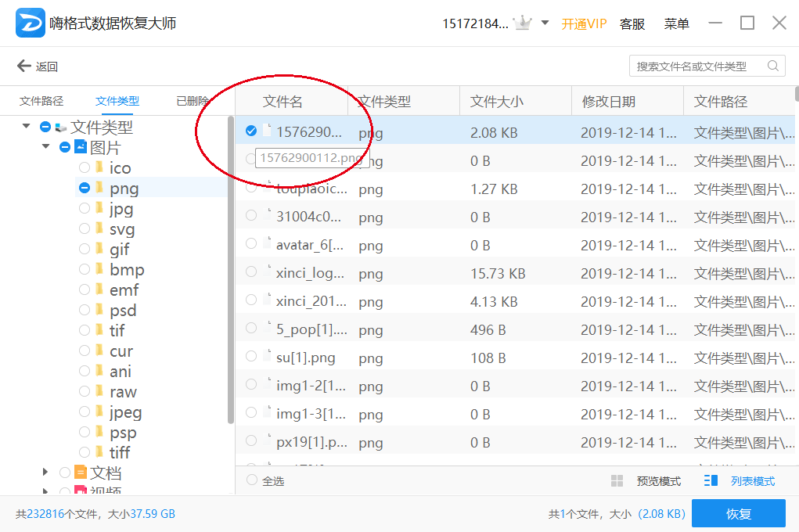Open 客服 customer service
Screen dimensions: 799x532
(632, 24)
